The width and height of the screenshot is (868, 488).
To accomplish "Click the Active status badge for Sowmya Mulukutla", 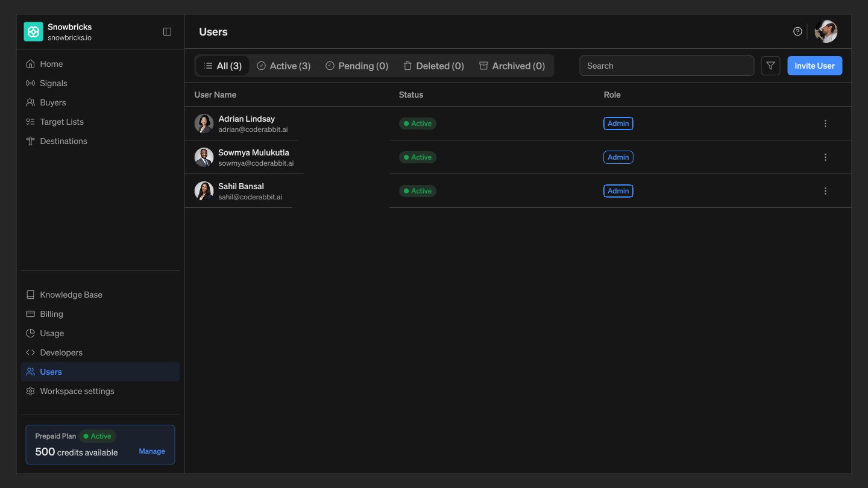I will (x=418, y=157).
